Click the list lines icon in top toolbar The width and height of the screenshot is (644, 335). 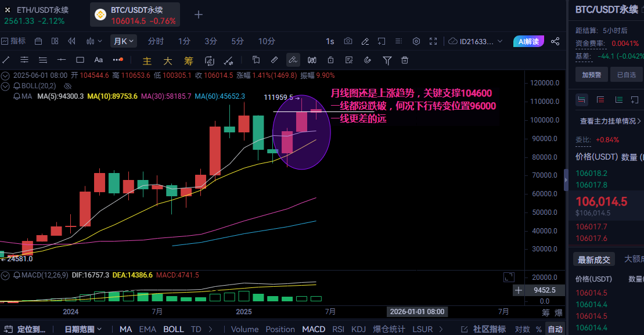[x=398, y=41]
